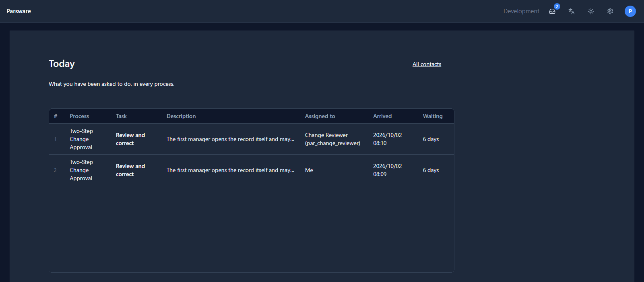Click Change Reviewer (par_change_reviewer) cell
Viewport: 644px width, 282px height.
point(332,139)
